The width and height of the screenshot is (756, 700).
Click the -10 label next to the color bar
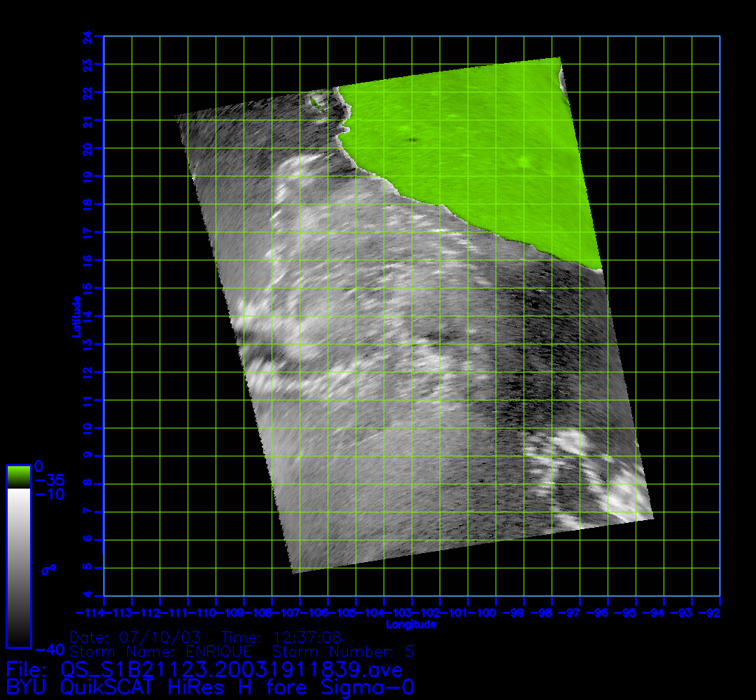50,495
